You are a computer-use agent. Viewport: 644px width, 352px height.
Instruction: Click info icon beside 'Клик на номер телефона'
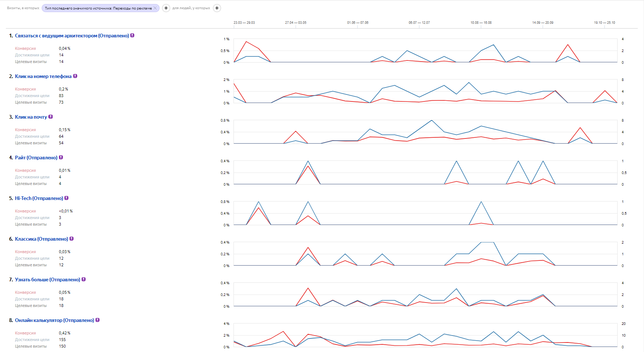pos(75,76)
